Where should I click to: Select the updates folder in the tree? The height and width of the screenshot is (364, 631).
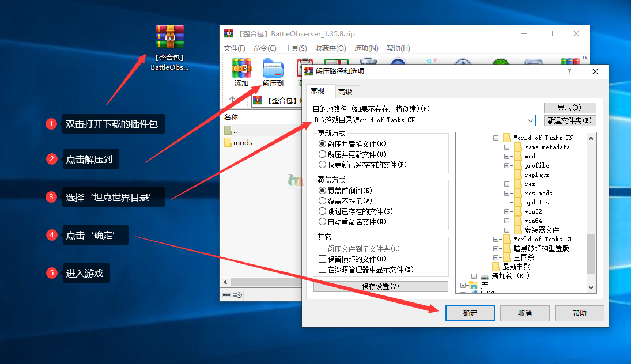coord(536,203)
